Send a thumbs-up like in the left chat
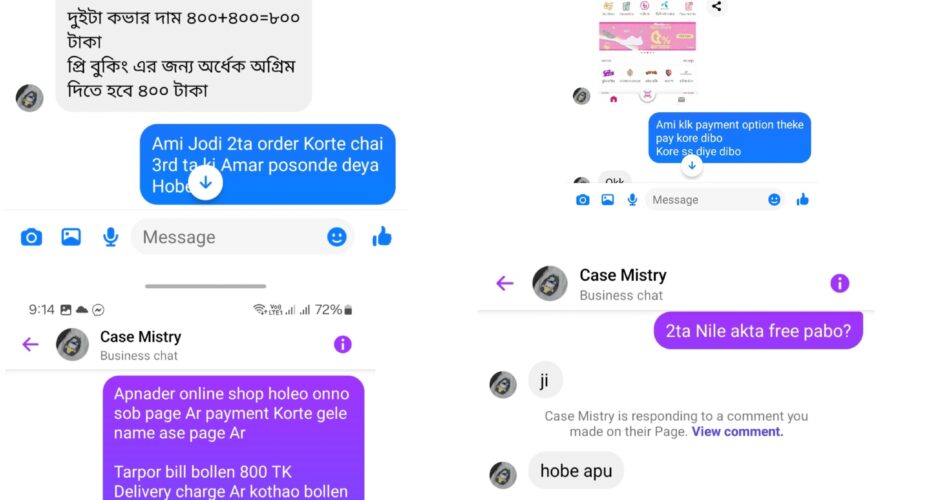This screenshot has height=500, width=950. point(382,236)
